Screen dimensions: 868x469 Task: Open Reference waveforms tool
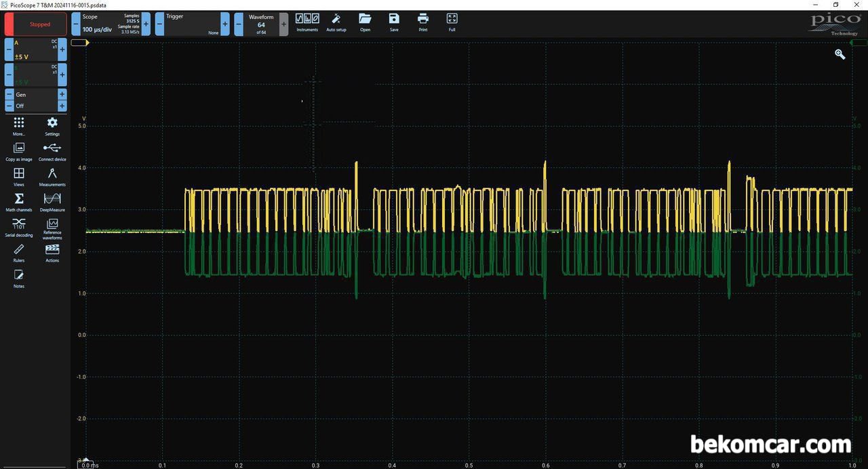click(x=52, y=228)
